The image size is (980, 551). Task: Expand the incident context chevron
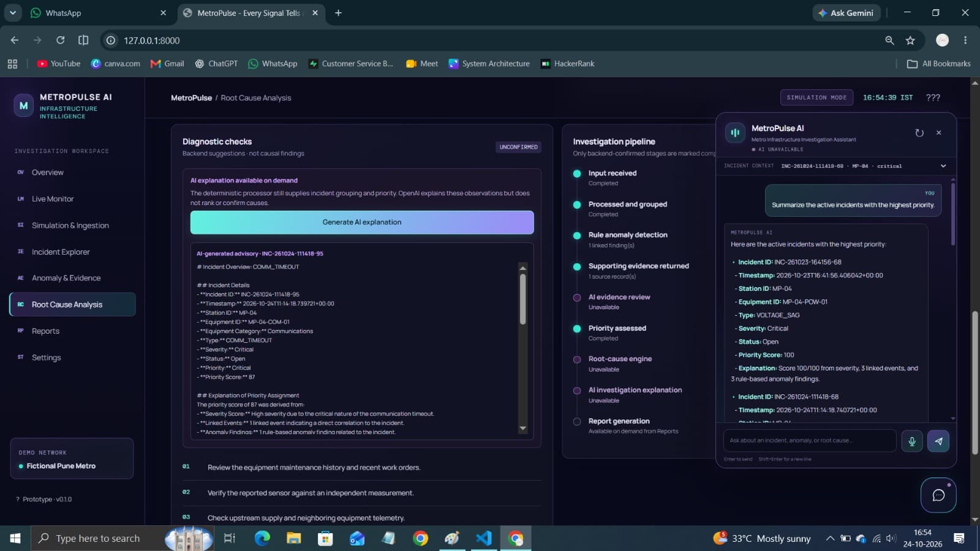point(943,166)
